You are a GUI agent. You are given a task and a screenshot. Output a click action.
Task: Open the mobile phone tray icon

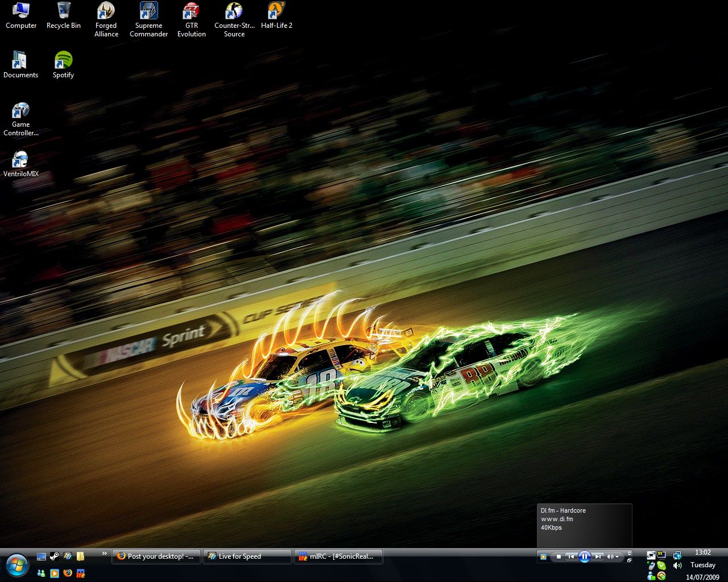tap(651, 566)
